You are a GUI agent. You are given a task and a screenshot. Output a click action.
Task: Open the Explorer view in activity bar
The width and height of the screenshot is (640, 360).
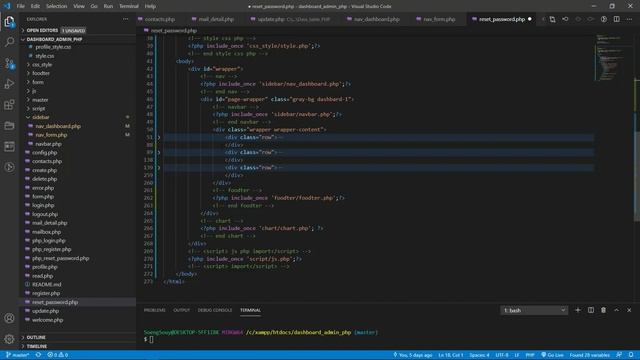[x=9, y=21]
